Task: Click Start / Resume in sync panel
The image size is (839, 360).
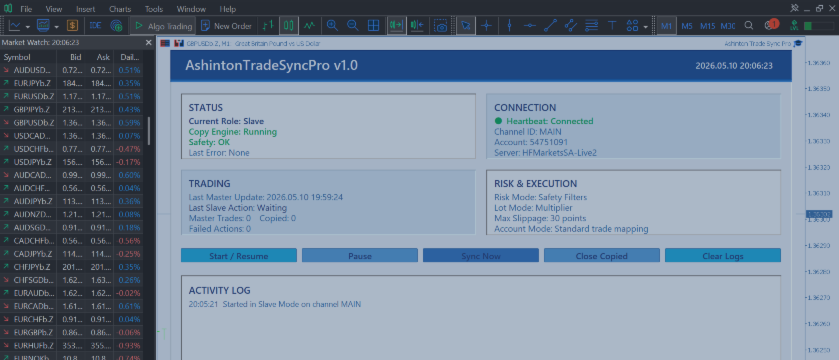Action: 239,256
